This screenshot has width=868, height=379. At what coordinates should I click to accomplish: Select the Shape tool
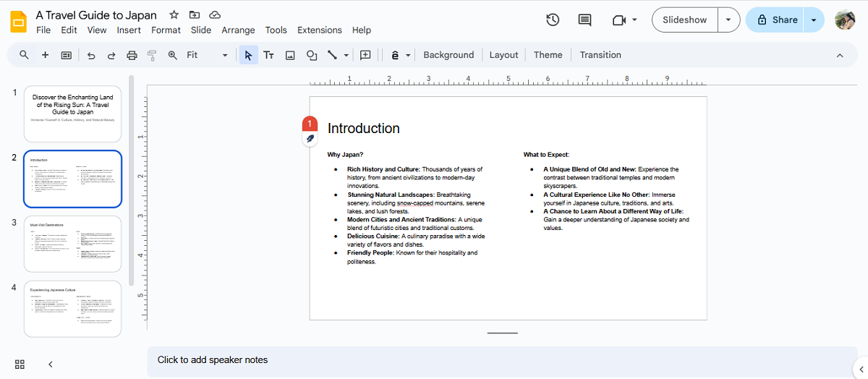click(312, 55)
